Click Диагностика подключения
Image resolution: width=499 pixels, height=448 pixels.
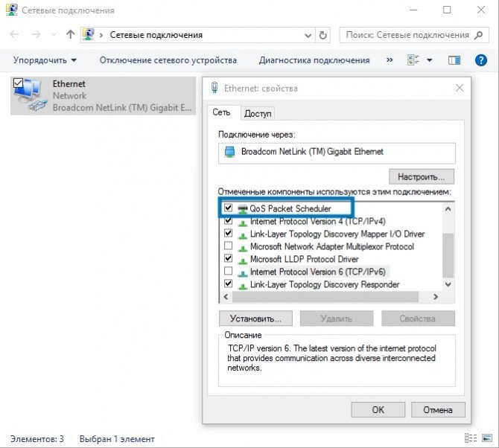pos(314,60)
